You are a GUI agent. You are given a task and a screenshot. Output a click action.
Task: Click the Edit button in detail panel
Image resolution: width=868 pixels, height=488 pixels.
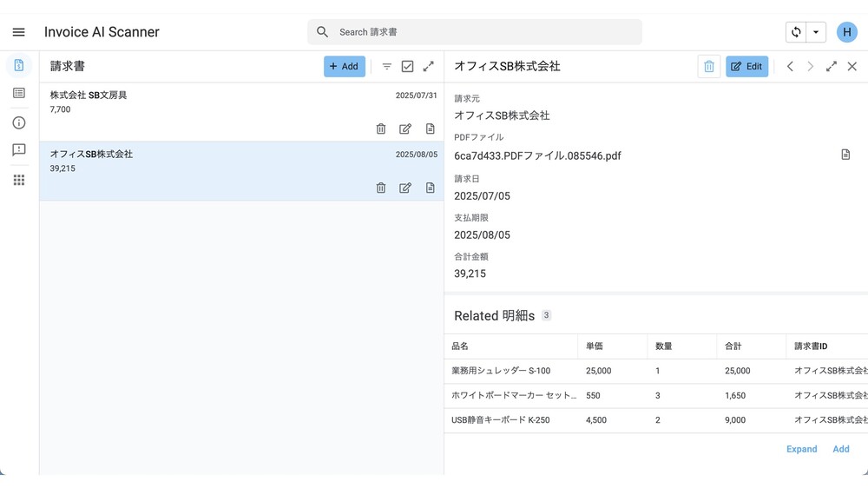click(x=746, y=66)
